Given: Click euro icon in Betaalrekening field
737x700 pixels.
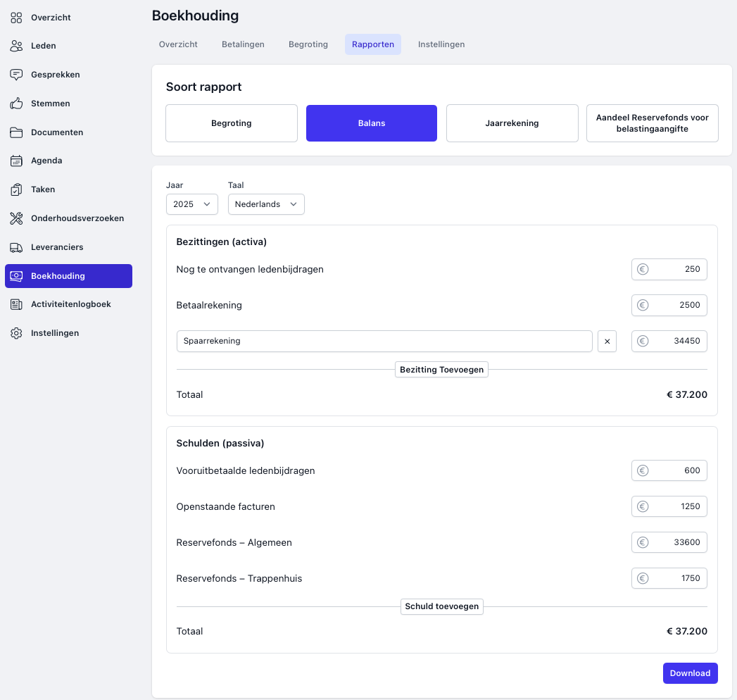Looking at the screenshot, I should (643, 305).
